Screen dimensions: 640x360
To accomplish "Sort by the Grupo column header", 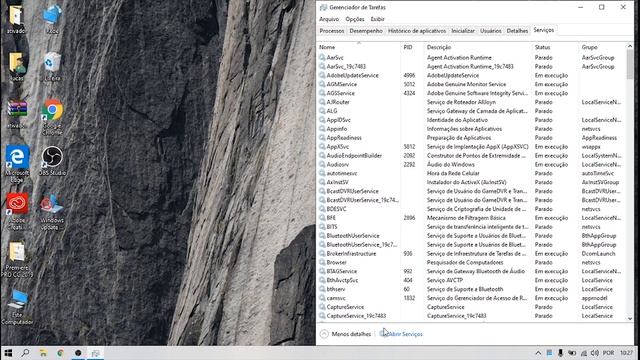I will coord(602,47).
